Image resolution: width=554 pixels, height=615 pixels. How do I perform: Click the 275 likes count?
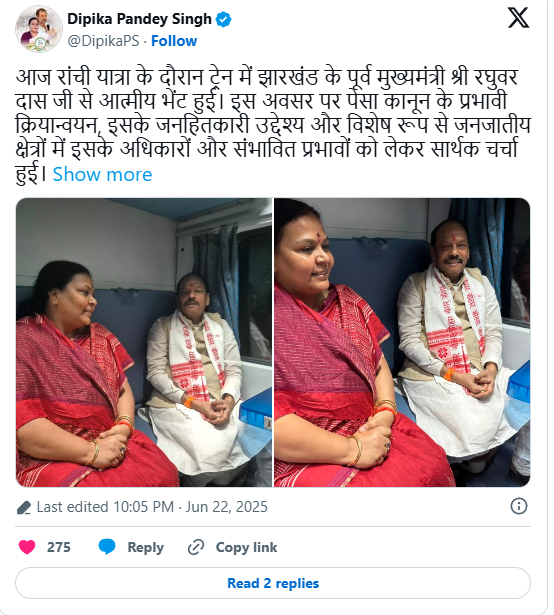point(59,547)
